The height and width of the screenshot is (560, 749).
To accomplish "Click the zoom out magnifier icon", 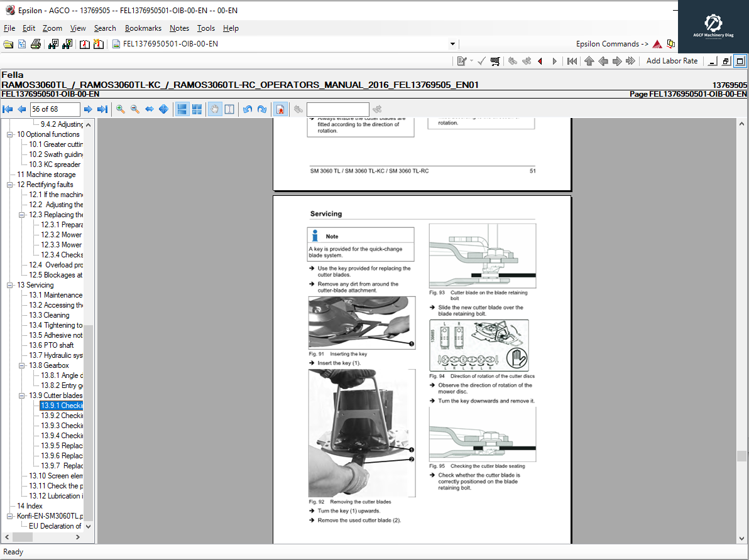I will click(x=134, y=109).
